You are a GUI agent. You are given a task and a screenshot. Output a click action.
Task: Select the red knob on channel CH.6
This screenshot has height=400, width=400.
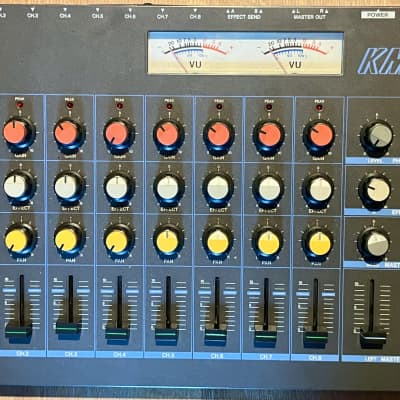point(219,135)
